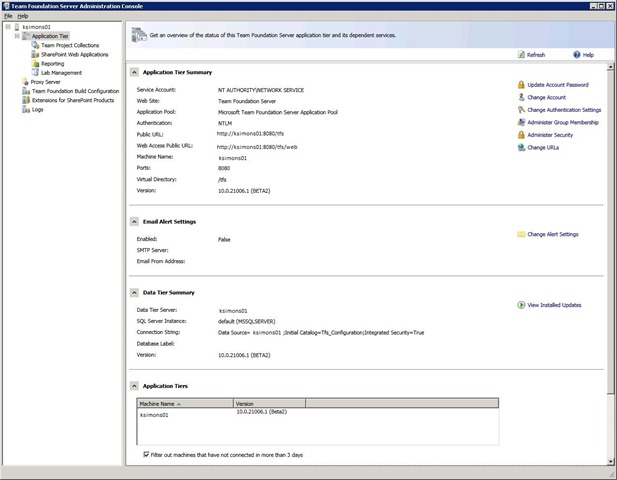Click the vertical scrollbar up arrow
The image size is (617, 480).
(611, 67)
